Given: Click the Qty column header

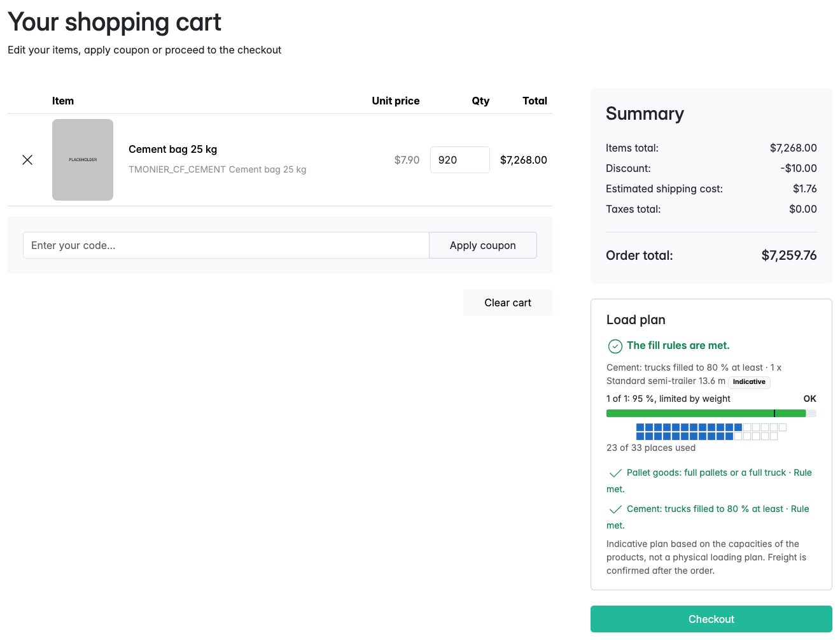Looking at the screenshot, I should (x=480, y=101).
